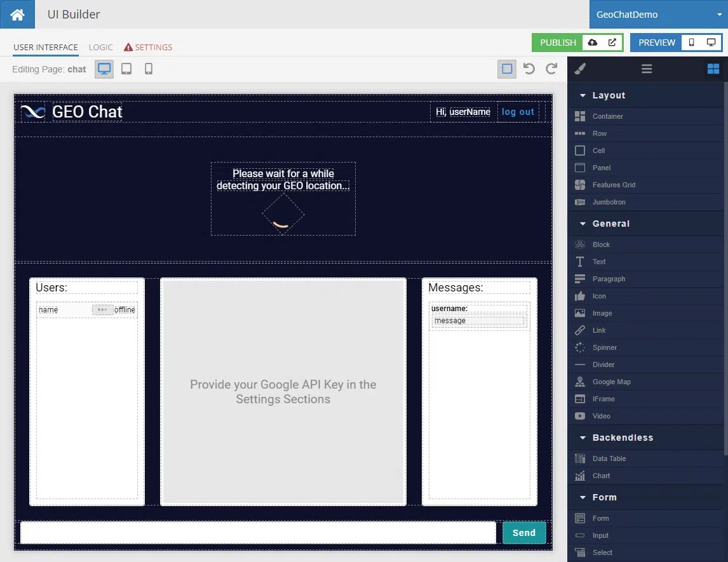Image resolution: width=728 pixels, height=562 pixels.
Task: Toggle phone editing view
Action: coord(148,69)
